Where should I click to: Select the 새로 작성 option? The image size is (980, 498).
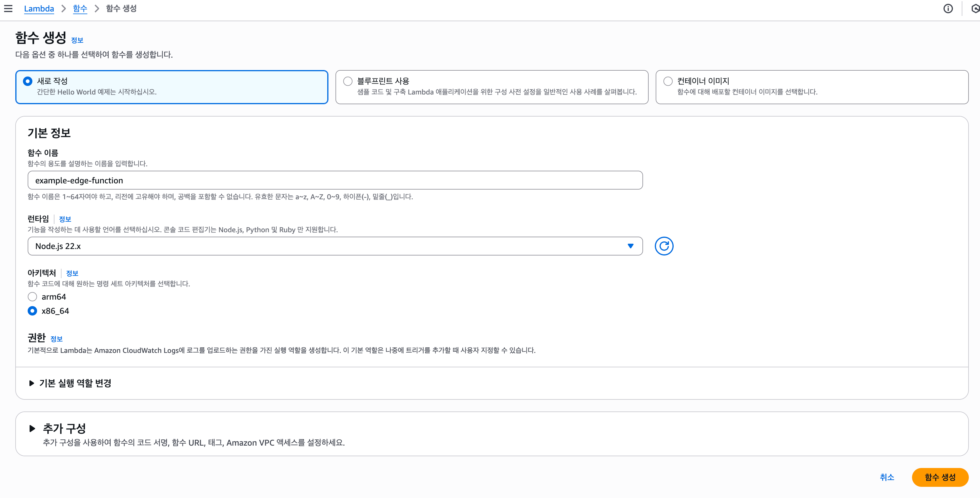(x=28, y=81)
